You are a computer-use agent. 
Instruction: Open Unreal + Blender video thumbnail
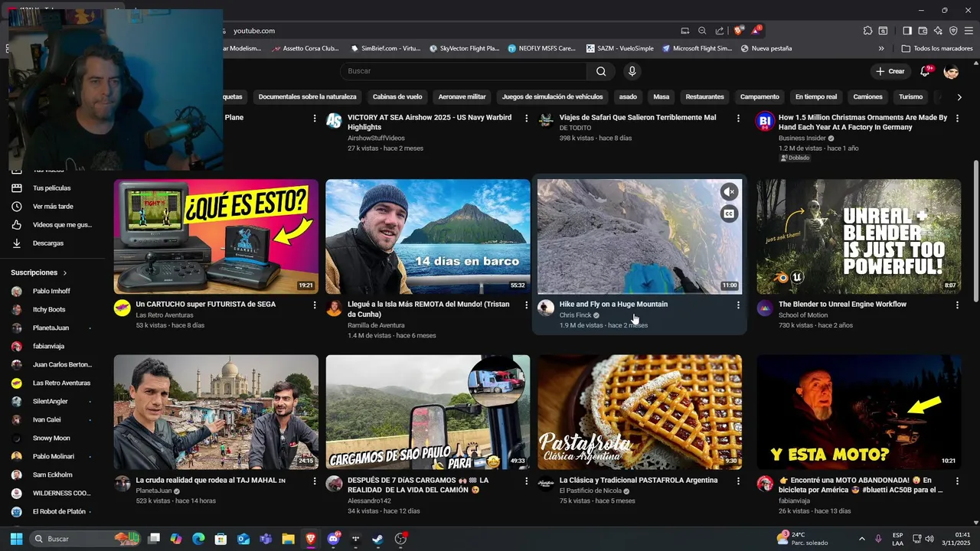pyautogui.click(x=858, y=236)
